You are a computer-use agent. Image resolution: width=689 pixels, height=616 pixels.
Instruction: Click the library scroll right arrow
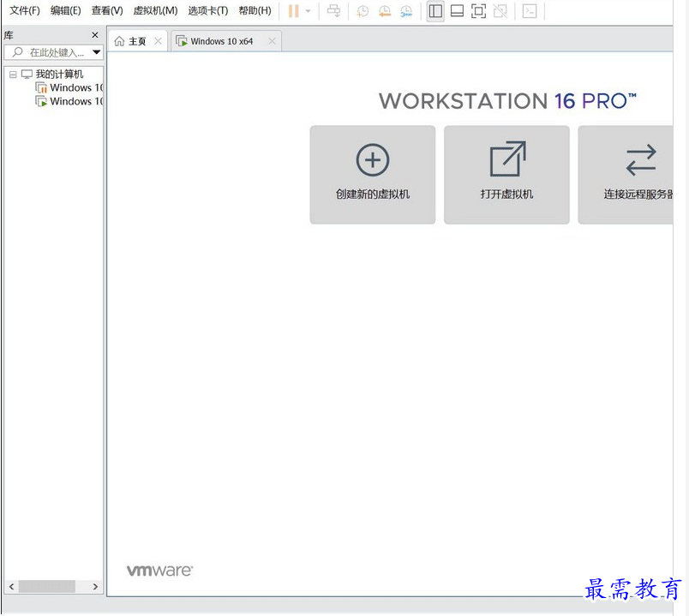(x=95, y=587)
